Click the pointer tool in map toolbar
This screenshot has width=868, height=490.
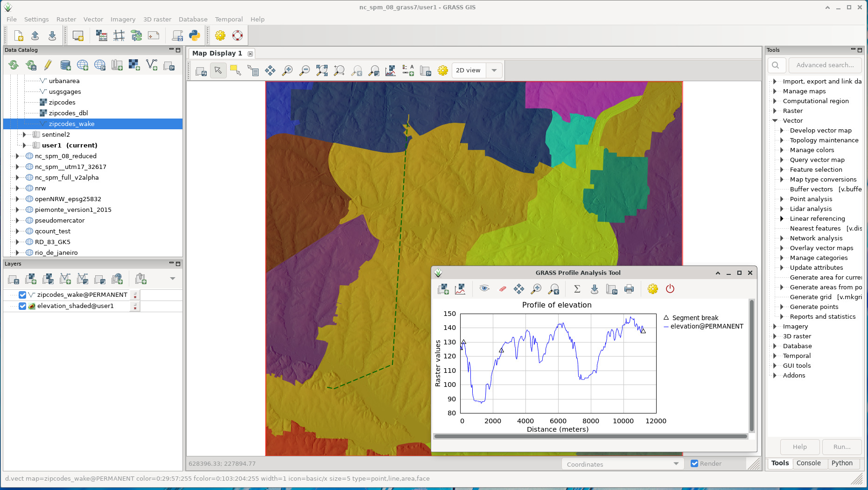pyautogui.click(x=218, y=70)
